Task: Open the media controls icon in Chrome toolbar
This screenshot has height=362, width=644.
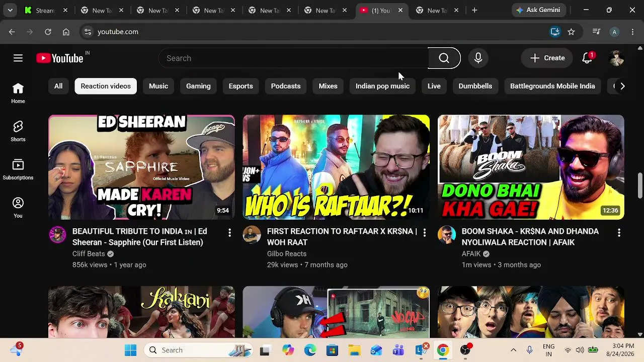Action: click(596, 32)
